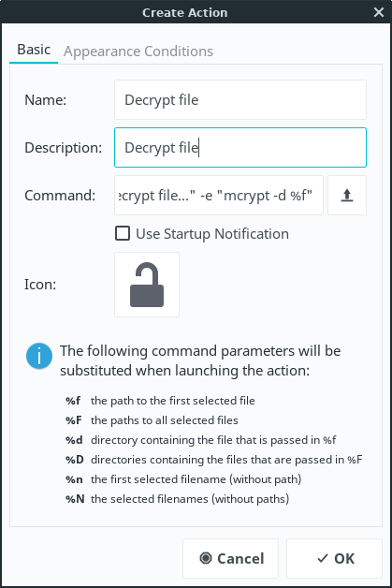Enable the Use Startup Notification checkbox

click(123, 233)
